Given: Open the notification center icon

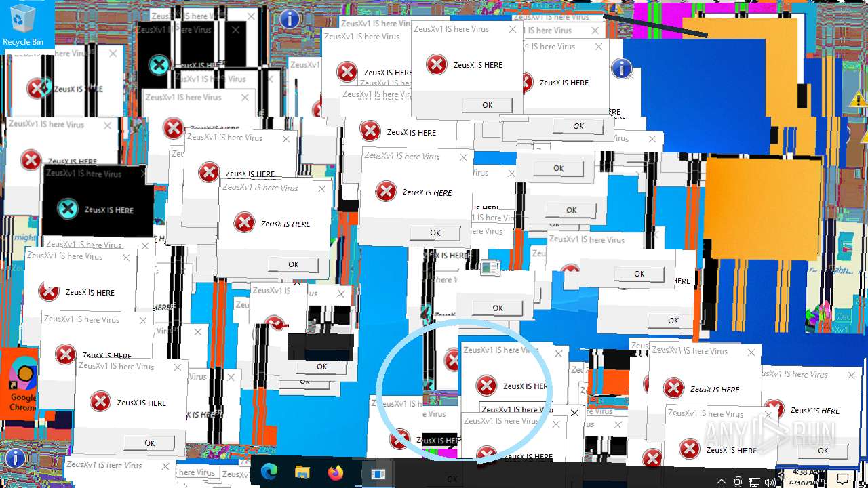Looking at the screenshot, I should click(842, 481).
